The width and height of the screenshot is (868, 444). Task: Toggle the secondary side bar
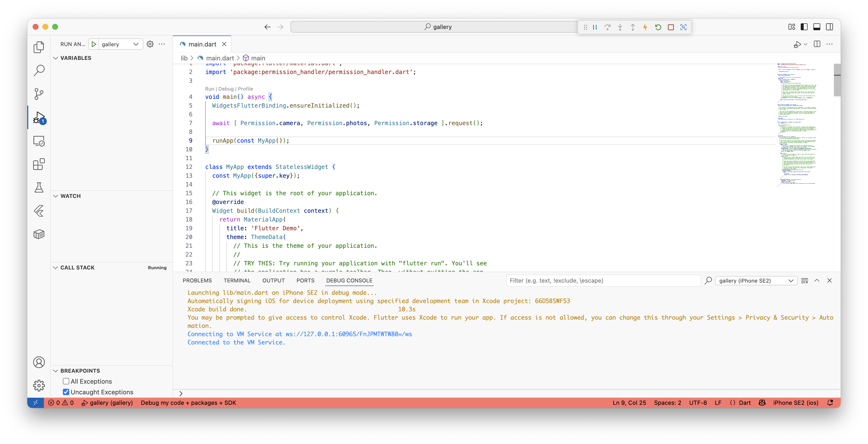tap(829, 27)
